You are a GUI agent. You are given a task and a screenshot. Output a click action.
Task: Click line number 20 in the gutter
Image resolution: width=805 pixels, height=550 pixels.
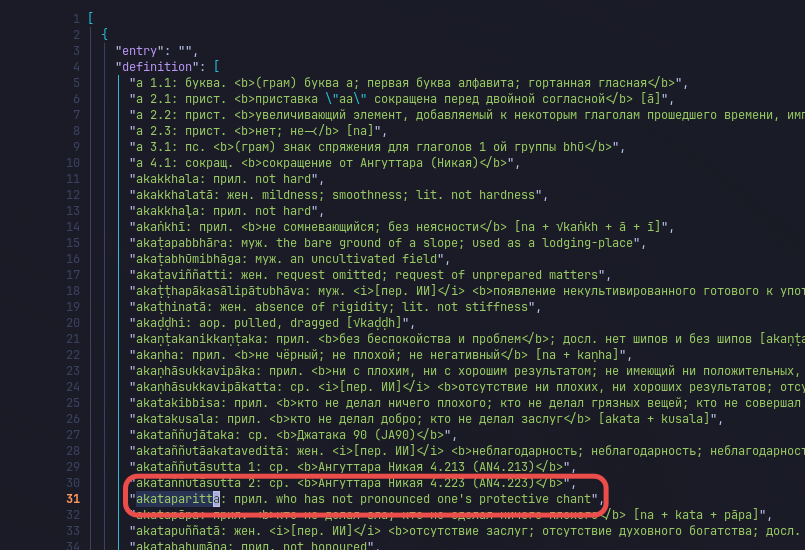pos(72,323)
